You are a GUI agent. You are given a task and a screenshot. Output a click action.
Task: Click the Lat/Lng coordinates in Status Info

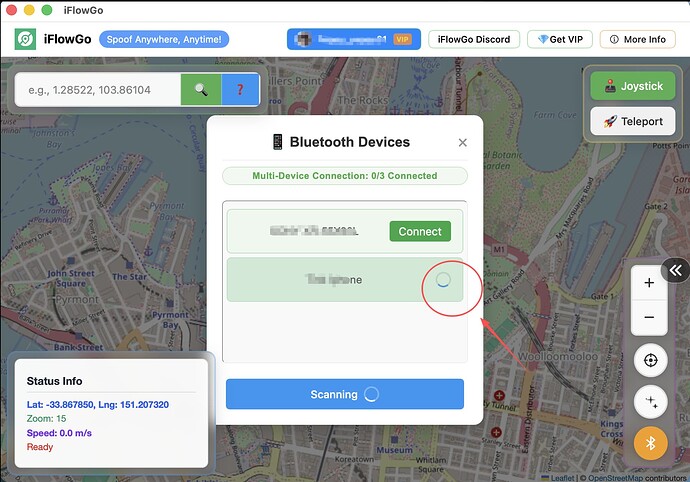(98, 405)
